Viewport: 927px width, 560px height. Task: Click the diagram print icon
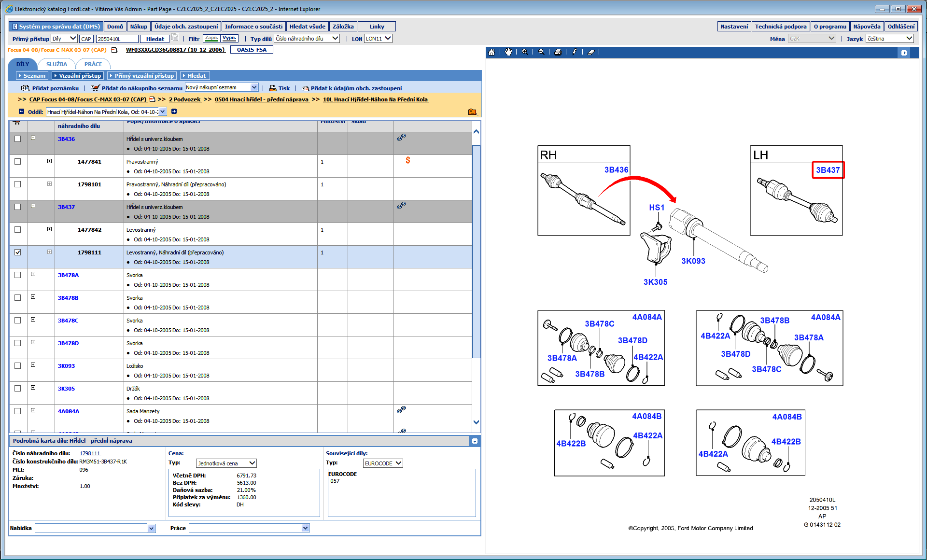tap(558, 52)
